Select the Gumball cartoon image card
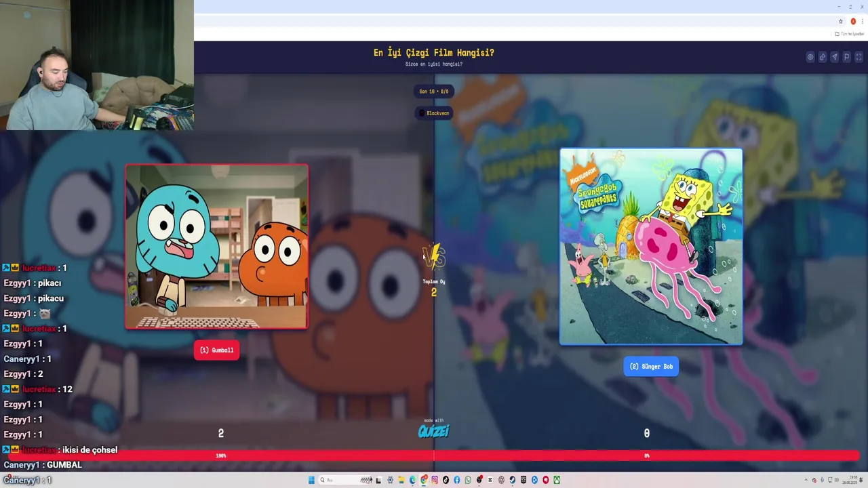Viewport: 868px width, 488px height. (x=217, y=247)
